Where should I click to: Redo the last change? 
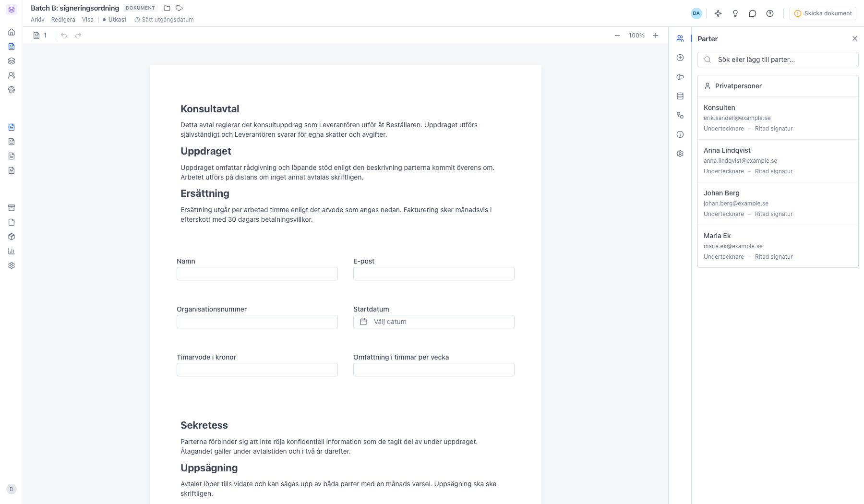tap(78, 36)
